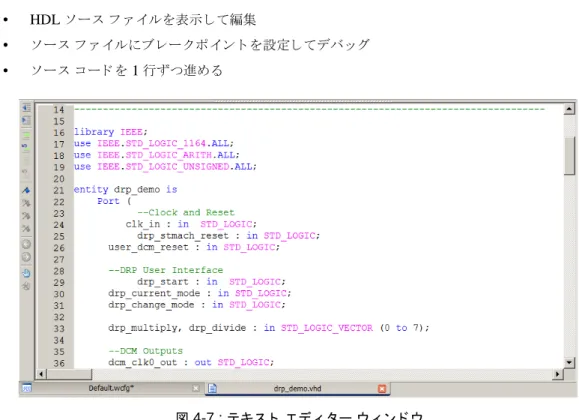Click 'drp_change_mode' on line 31
The image size is (579, 420).
(151, 305)
